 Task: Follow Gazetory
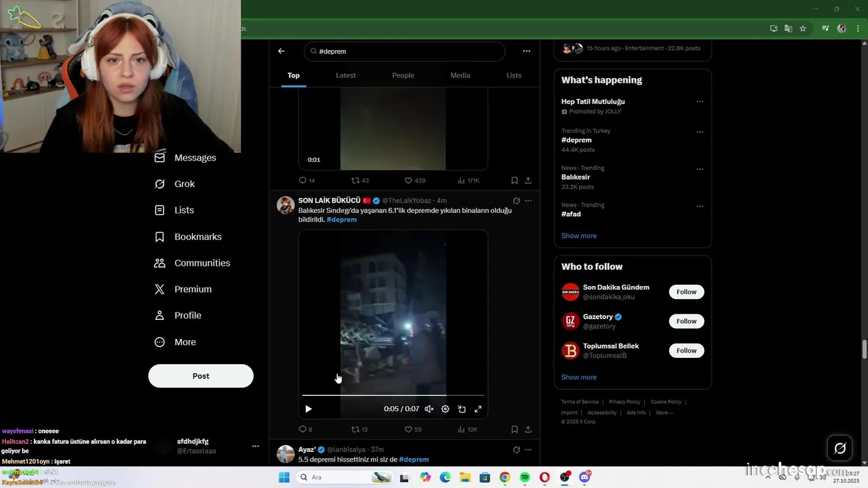click(686, 321)
